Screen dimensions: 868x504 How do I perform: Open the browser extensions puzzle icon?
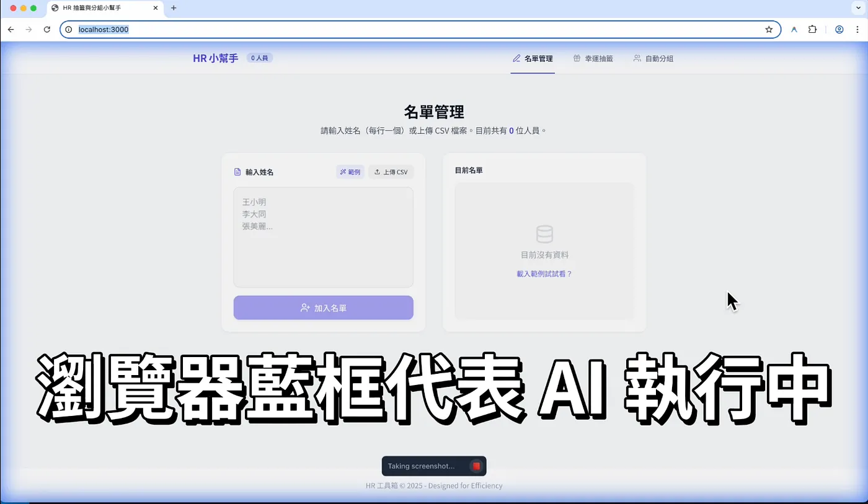point(812,29)
